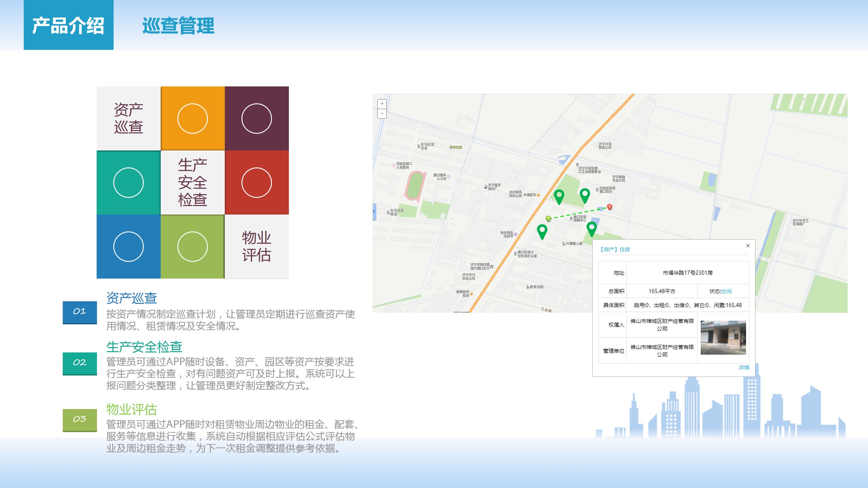The width and height of the screenshot is (868, 488).
Task: Click the orange tile with circle
Action: [x=193, y=118]
